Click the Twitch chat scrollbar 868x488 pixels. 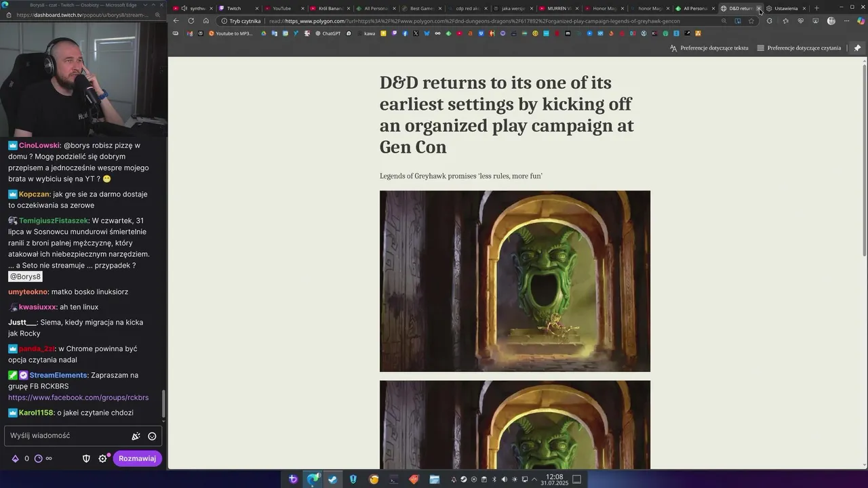tap(163, 403)
